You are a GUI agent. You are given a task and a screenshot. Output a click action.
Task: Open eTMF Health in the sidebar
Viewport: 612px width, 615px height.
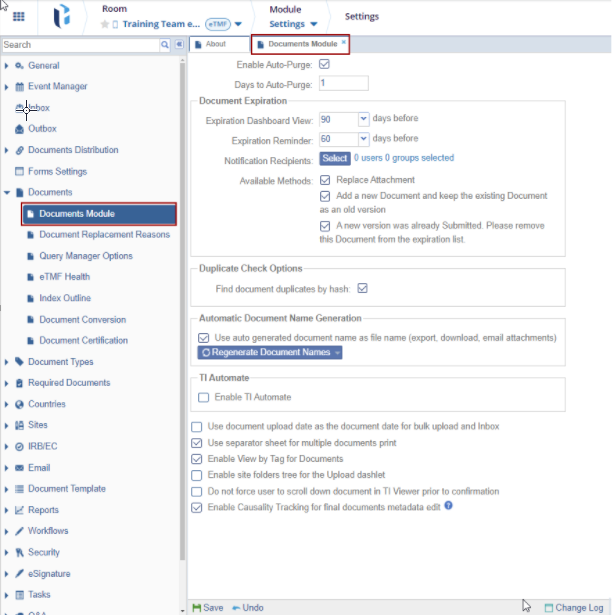click(64, 277)
